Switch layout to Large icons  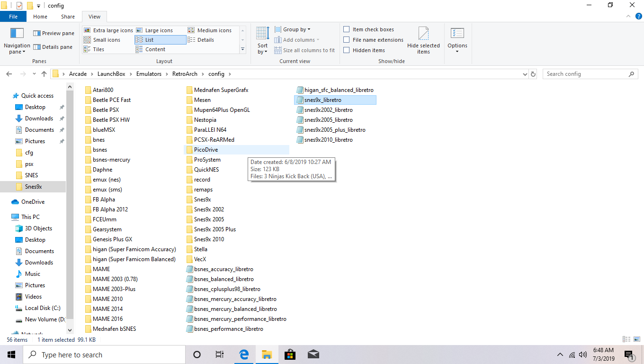point(154,30)
